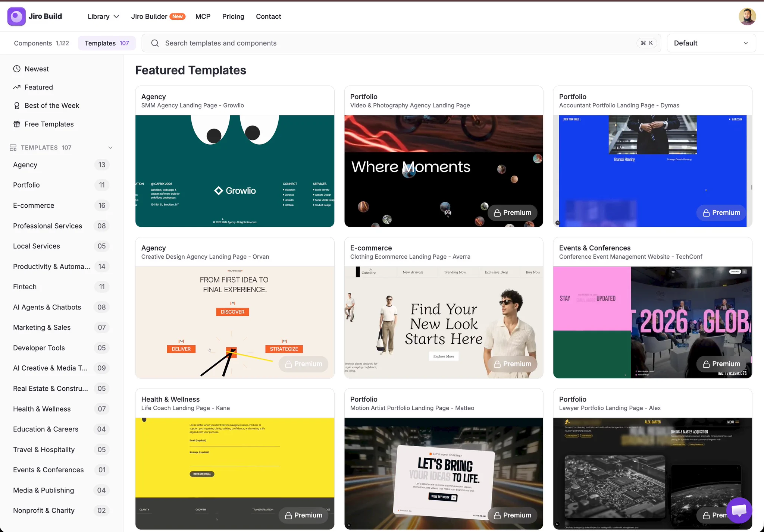Click the Jiro Build purple logo icon
The image size is (764, 532).
click(x=16, y=16)
